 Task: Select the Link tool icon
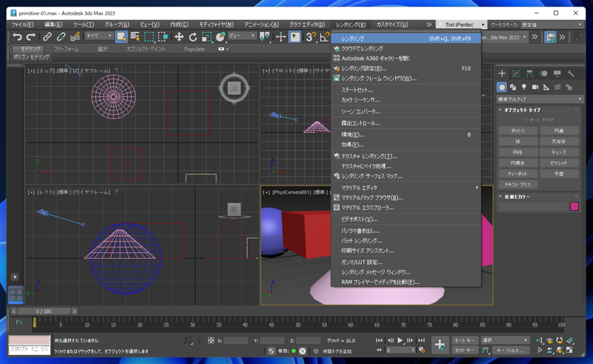click(47, 37)
